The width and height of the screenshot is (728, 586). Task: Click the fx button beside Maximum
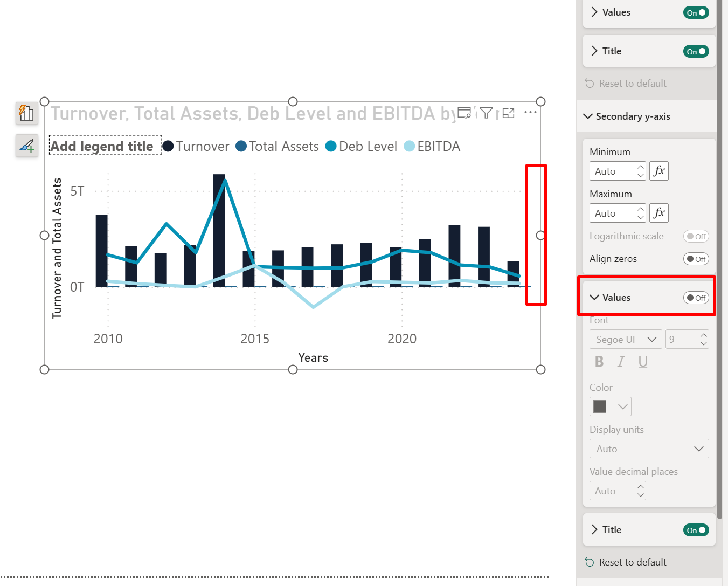(x=659, y=213)
